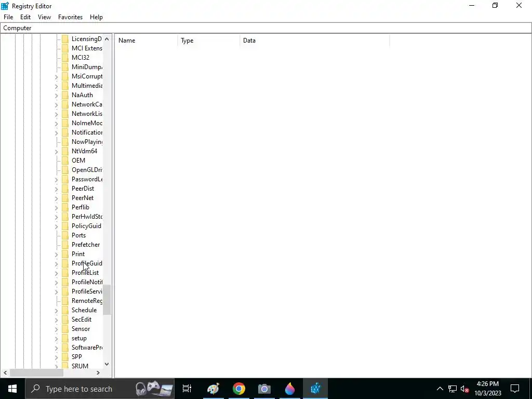Image resolution: width=532 pixels, height=399 pixels.
Task: Select the RemoteReg tree key
Action: point(87,301)
